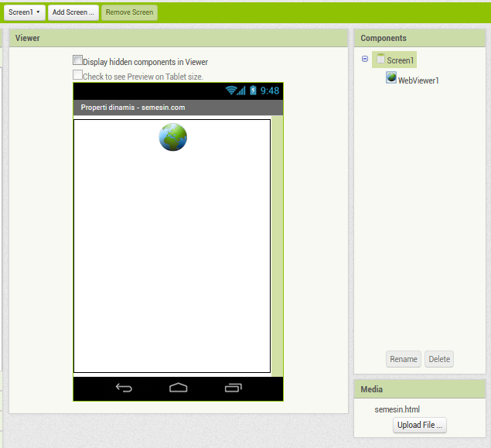
Task: Click the Screen1 form icon in Components
Action: (x=380, y=59)
